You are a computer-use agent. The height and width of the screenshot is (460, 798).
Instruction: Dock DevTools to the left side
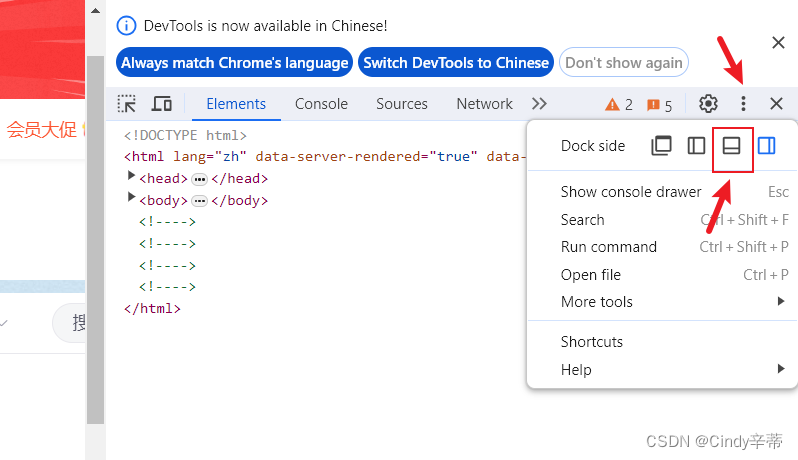pyautogui.click(x=696, y=146)
